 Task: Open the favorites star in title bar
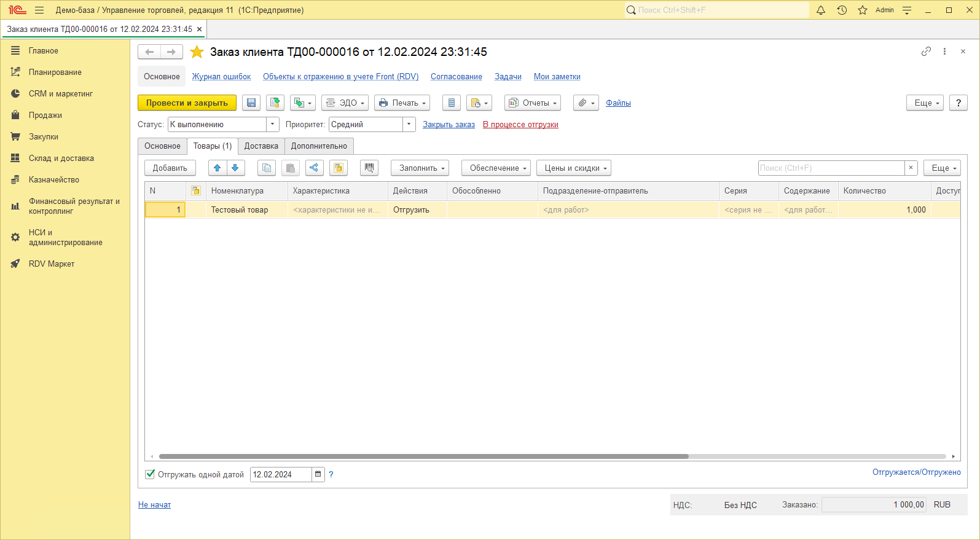coord(863,10)
